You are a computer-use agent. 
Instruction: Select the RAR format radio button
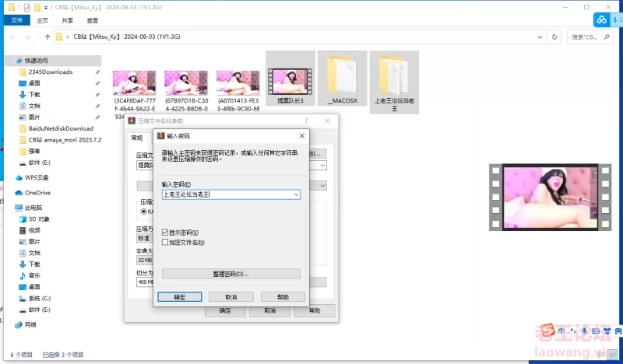(x=144, y=211)
